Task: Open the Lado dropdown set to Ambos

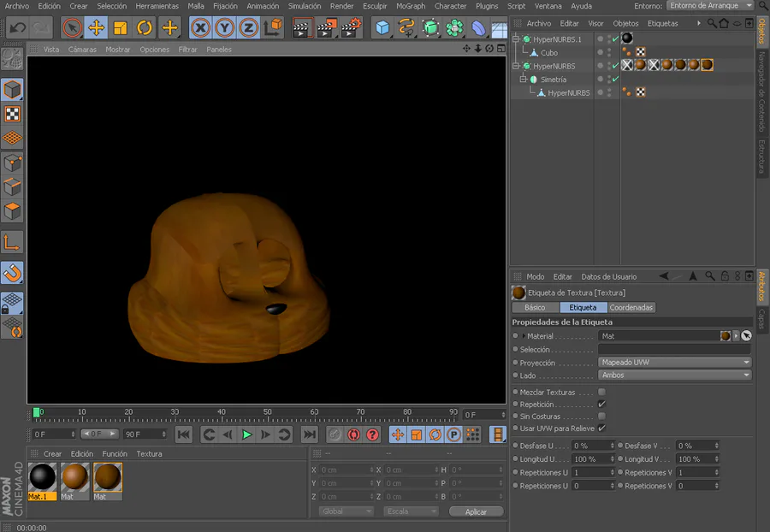Action: click(x=674, y=375)
